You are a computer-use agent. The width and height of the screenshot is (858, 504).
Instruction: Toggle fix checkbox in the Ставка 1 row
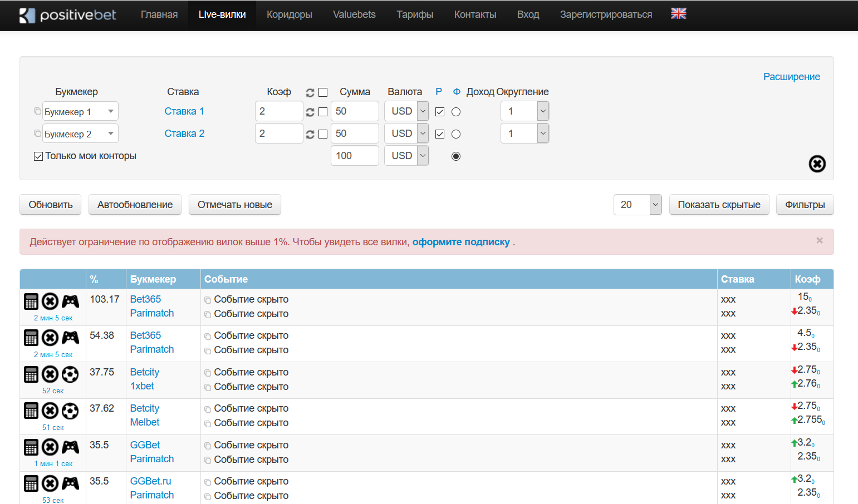(323, 112)
